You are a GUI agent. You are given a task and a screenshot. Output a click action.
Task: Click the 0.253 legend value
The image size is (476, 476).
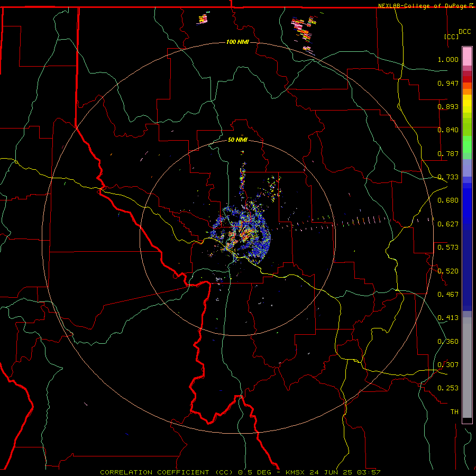coord(448,388)
